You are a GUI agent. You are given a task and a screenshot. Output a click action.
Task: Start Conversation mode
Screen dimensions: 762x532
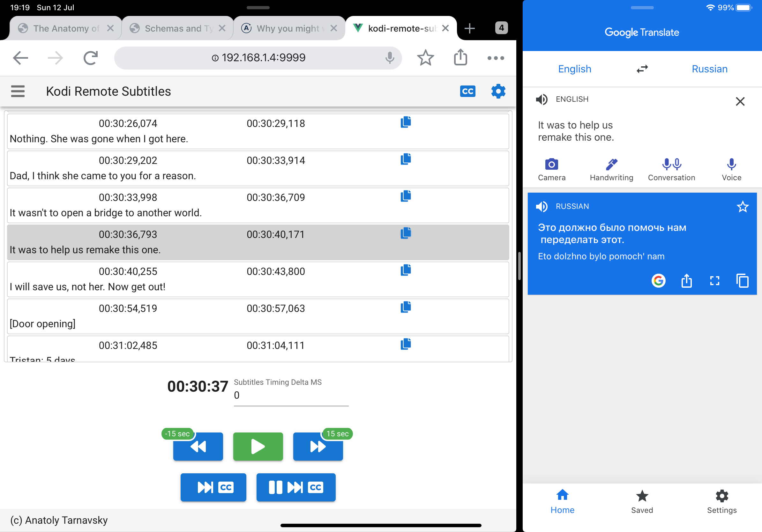click(671, 170)
